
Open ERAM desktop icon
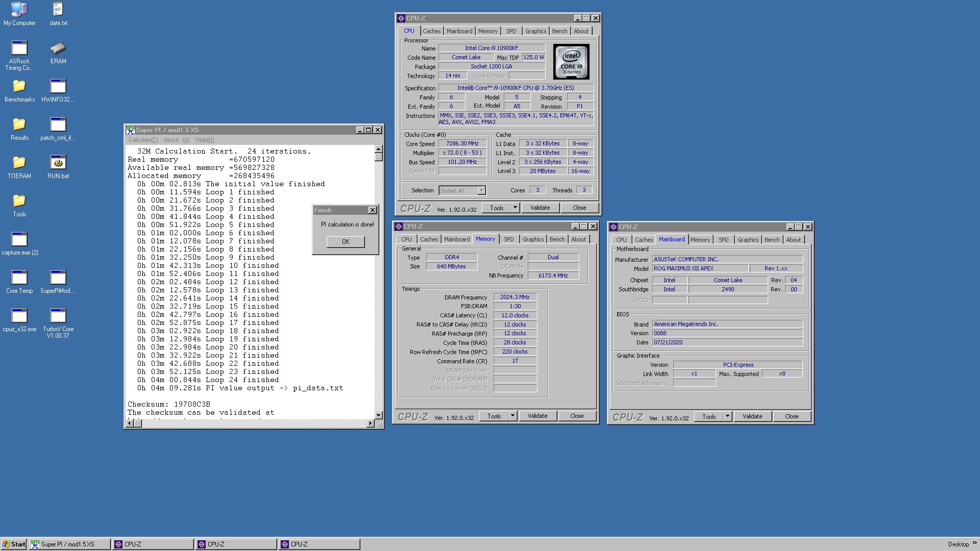[58, 52]
